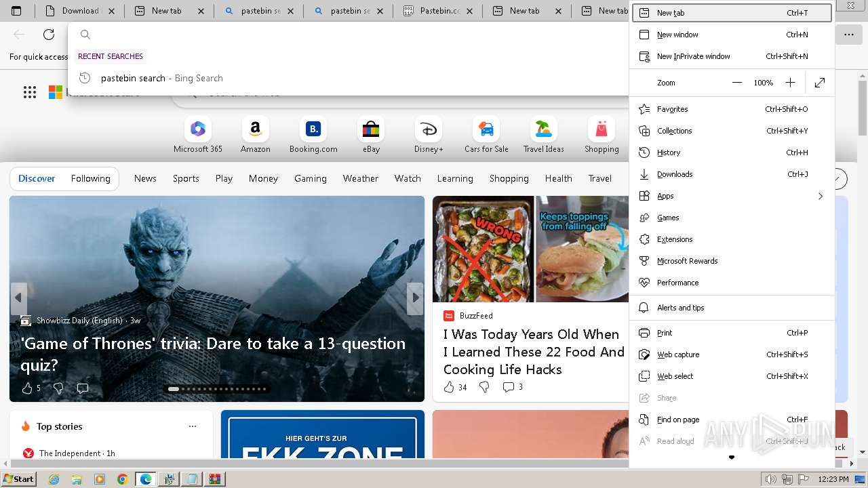Pick the recent search 'pastebin search'

[x=349, y=78]
